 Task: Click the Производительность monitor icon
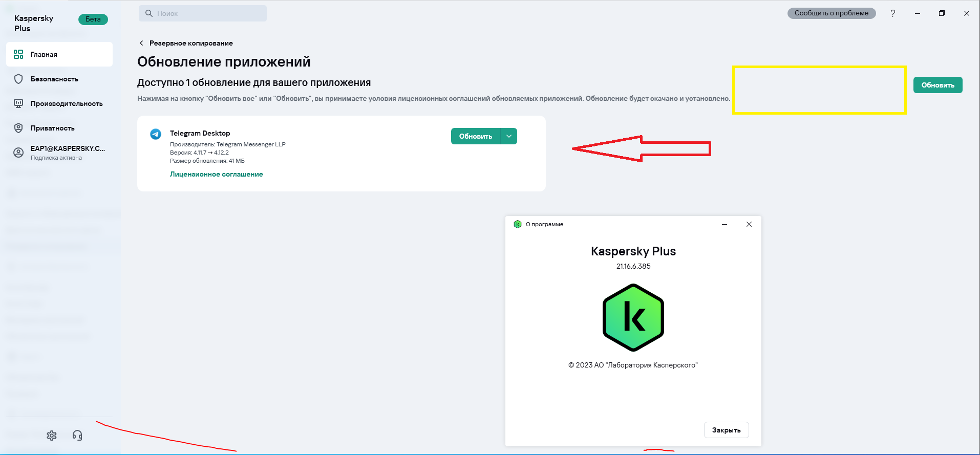[18, 103]
